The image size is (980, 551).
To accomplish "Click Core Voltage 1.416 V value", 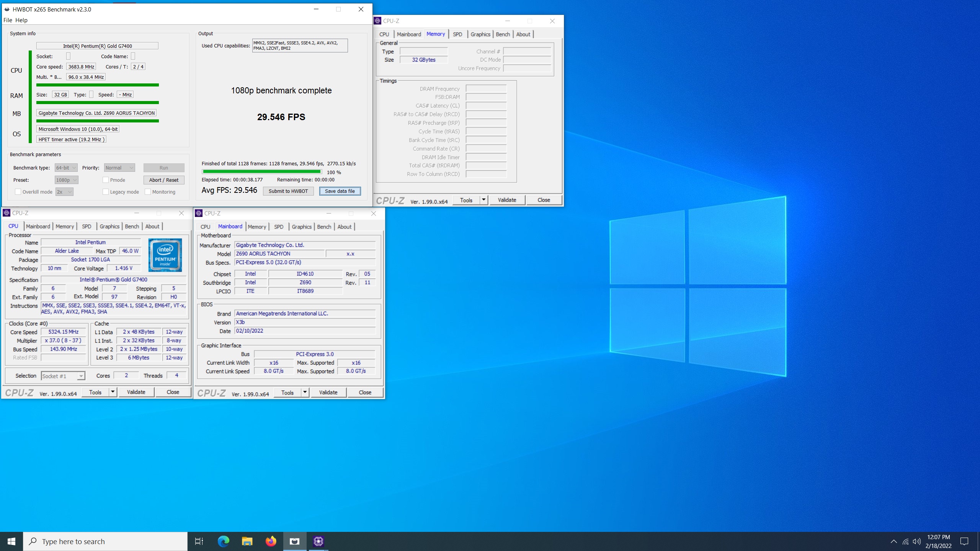I will pyautogui.click(x=124, y=268).
